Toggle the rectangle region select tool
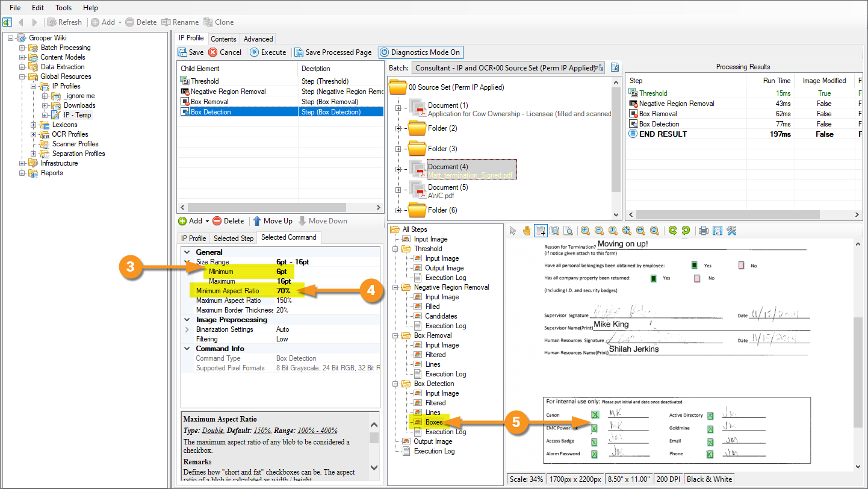 click(x=541, y=230)
